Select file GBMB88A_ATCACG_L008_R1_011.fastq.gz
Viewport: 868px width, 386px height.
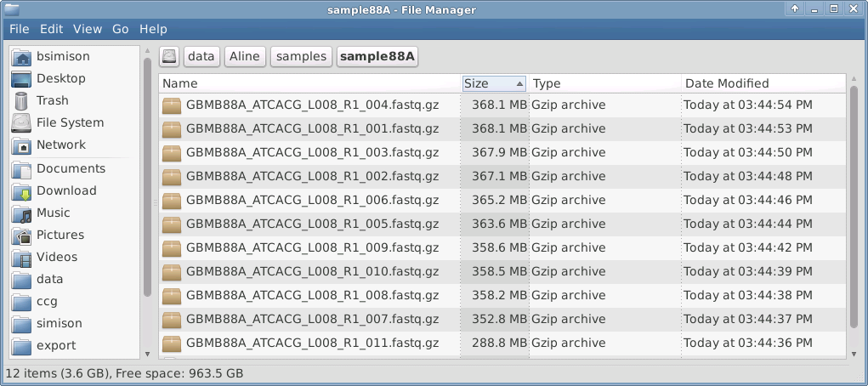312,343
